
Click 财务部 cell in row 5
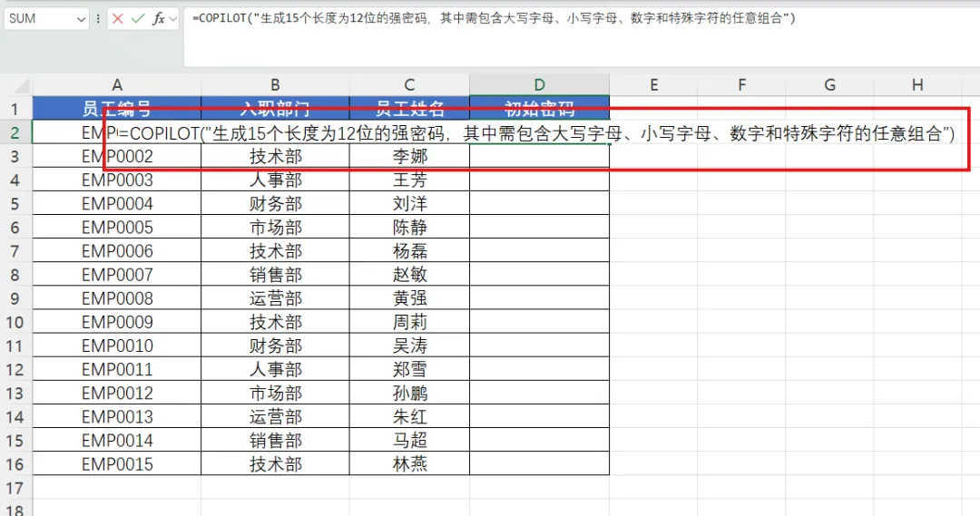275,204
